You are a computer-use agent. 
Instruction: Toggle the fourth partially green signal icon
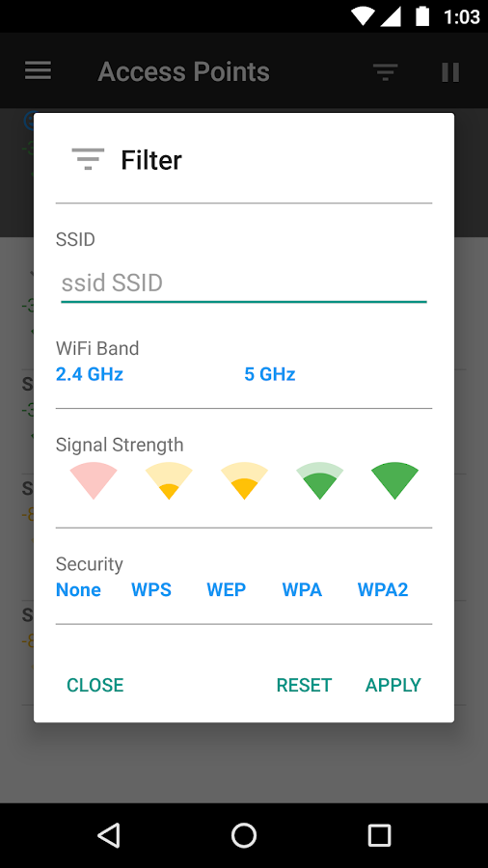(320, 480)
